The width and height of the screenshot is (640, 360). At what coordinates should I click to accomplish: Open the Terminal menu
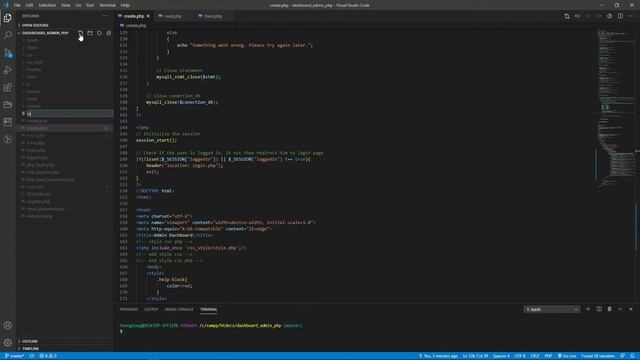tap(107, 5)
